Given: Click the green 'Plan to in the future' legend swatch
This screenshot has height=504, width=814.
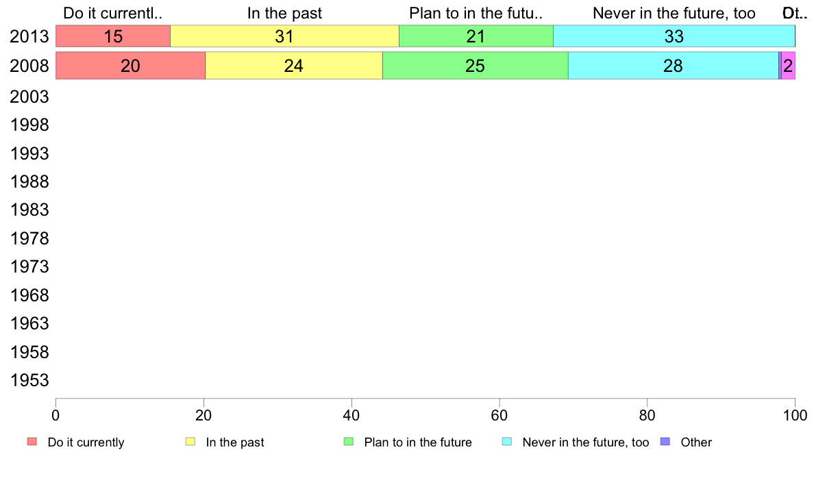Looking at the screenshot, I should point(349,442).
